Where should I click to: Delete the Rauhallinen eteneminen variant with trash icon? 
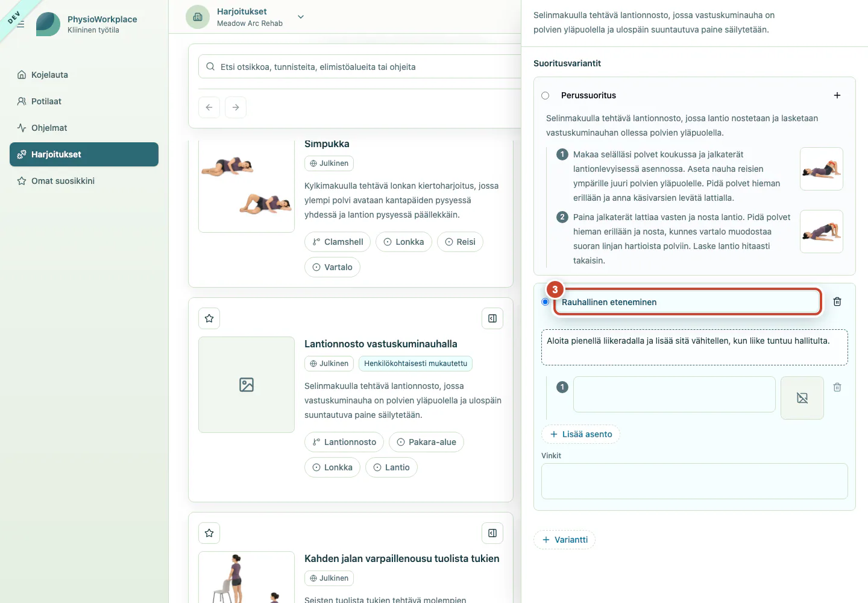(837, 301)
